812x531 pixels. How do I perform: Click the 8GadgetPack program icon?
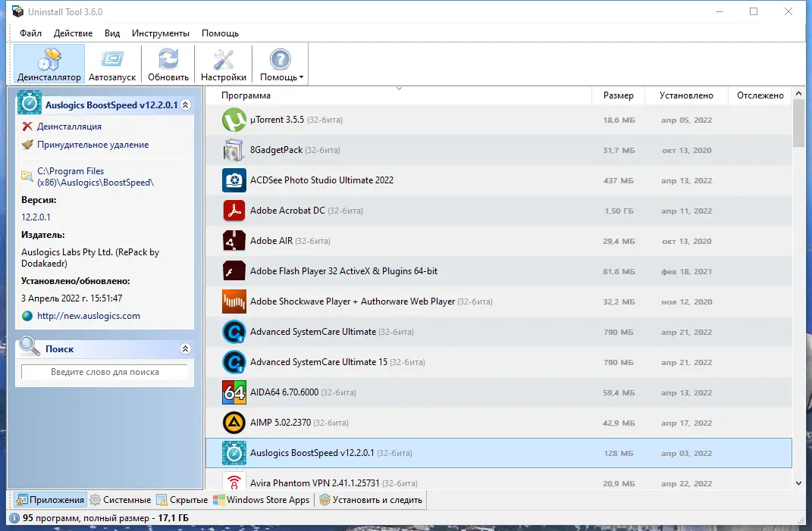[x=234, y=150]
